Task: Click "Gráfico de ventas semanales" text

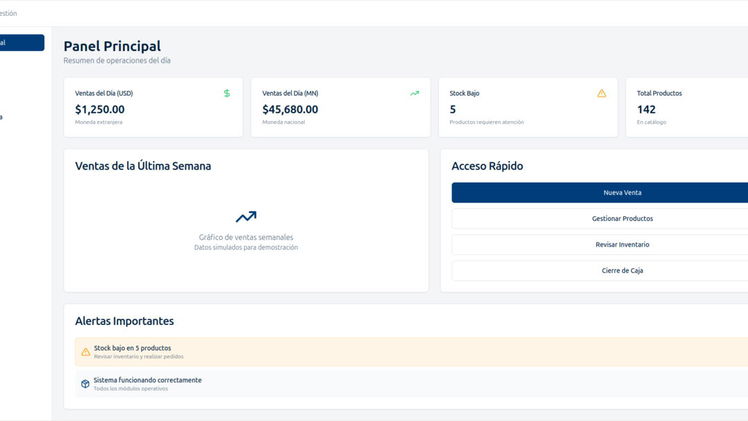Action: [x=246, y=237]
